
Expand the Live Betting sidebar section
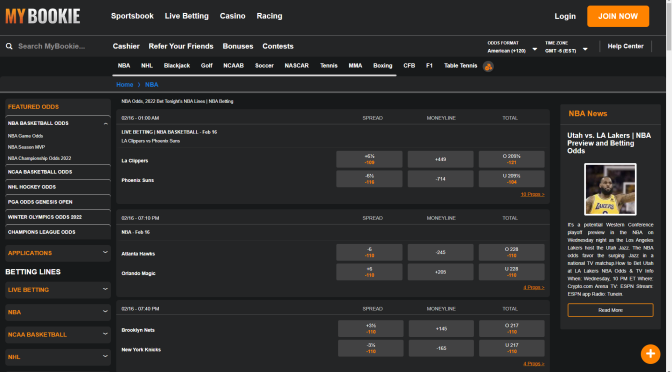[x=58, y=290]
